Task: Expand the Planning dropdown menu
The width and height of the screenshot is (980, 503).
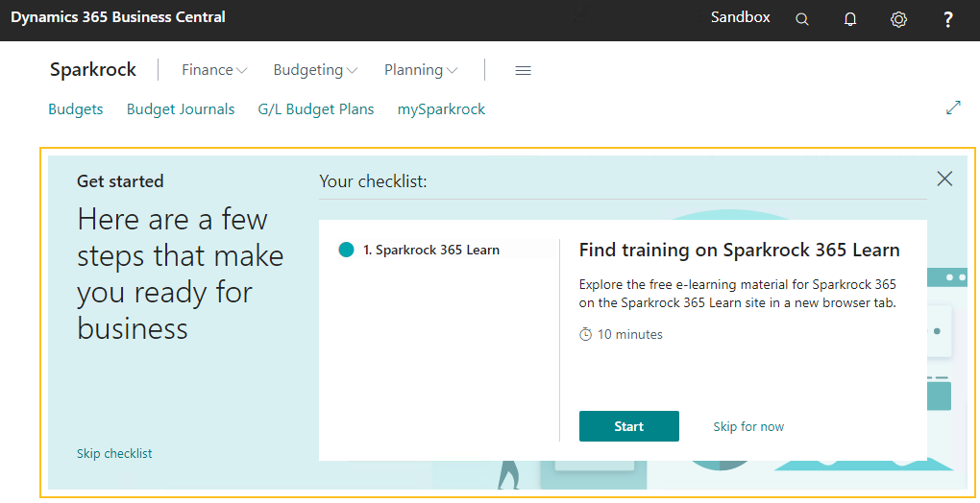Action: [421, 70]
